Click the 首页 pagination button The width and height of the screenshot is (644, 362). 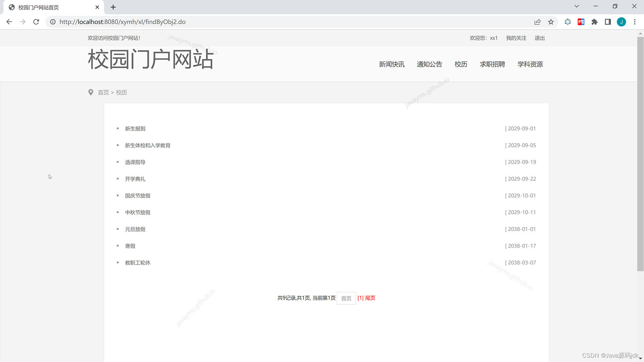pyautogui.click(x=346, y=298)
